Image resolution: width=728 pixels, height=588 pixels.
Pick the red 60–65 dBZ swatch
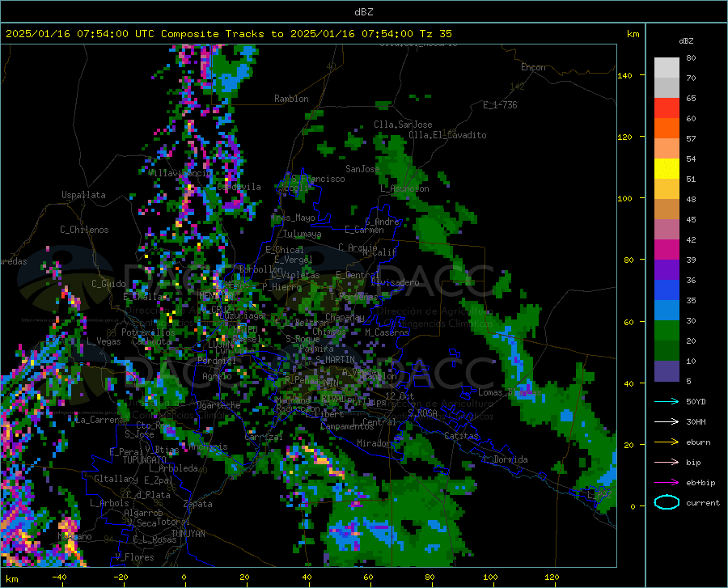point(667,108)
